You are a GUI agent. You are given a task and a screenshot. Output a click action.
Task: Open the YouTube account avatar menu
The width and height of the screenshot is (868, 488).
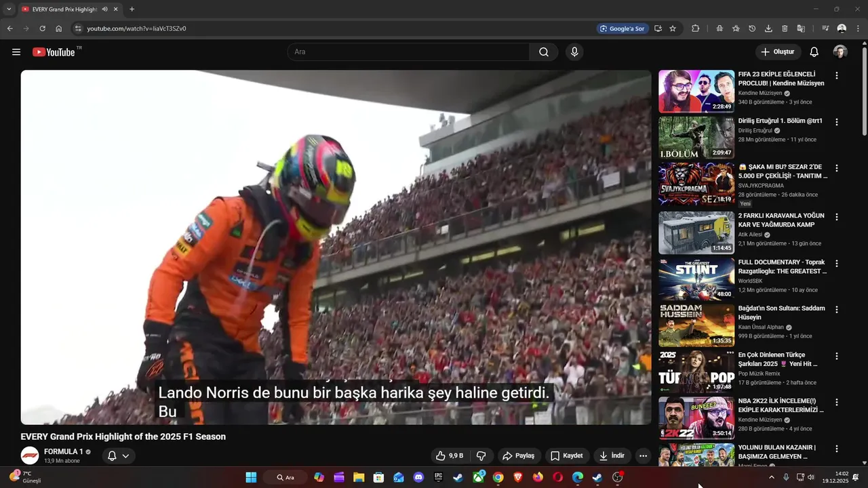tap(840, 52)
